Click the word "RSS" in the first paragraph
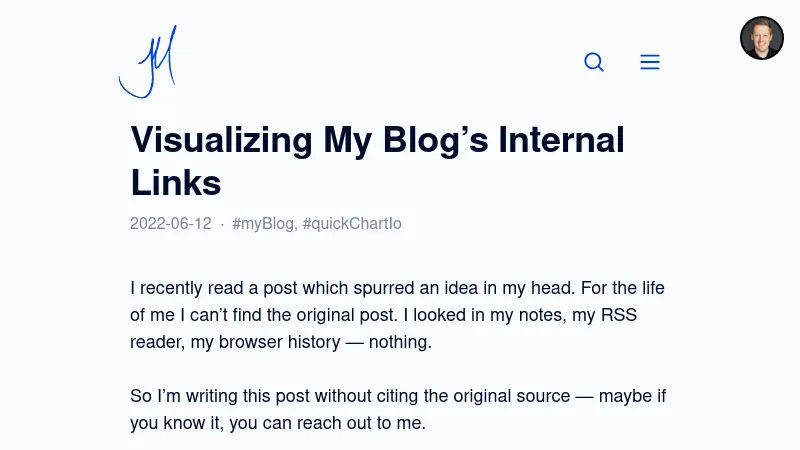Viewport: 800px width, 450px height. coord(618,315)
